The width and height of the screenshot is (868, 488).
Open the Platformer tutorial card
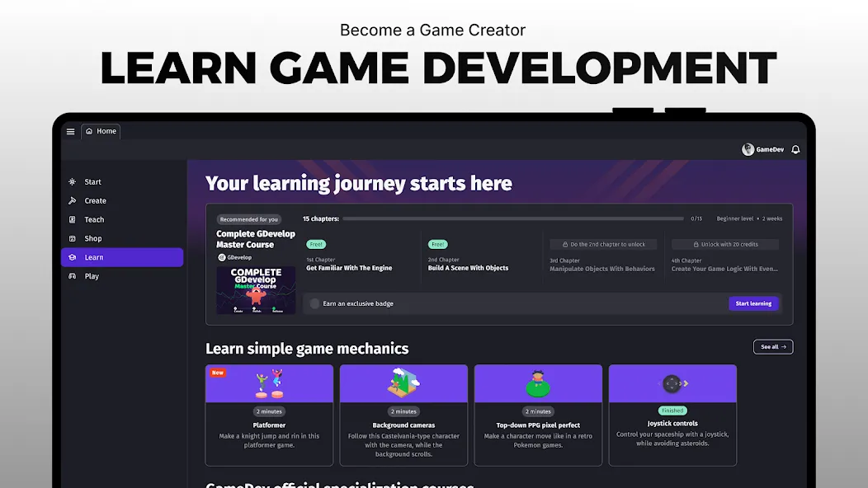pos(269,415)
